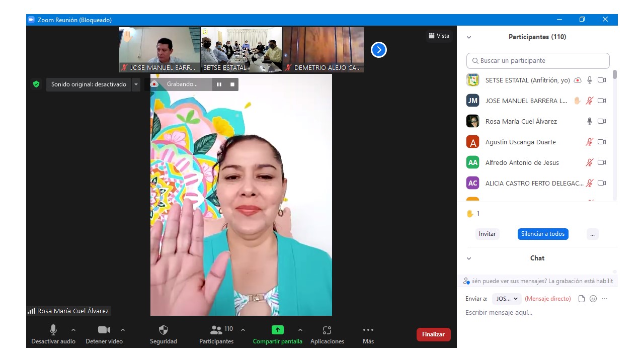Click camera icon on Alfredo Antonio de Jesus row
Image resolution: width=644 pixels, height=362 pixels.
tap(602, 162)
